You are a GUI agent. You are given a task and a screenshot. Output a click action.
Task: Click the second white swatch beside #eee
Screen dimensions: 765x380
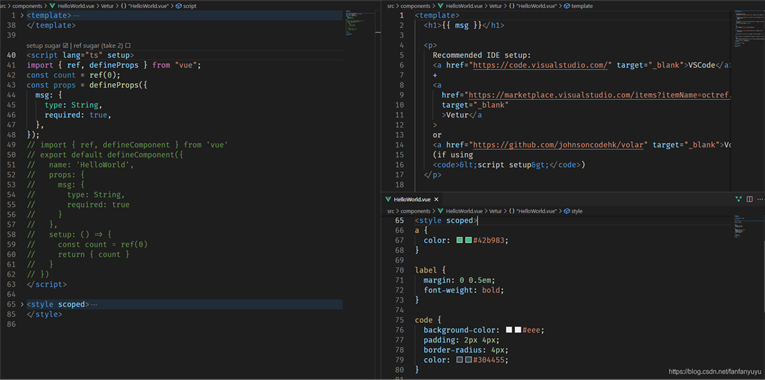[518, 330]
